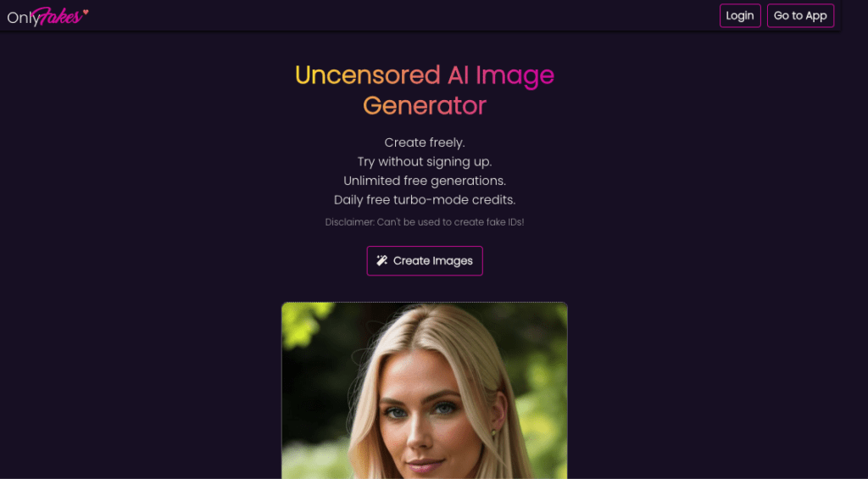Click the "Try without signing up." line

click(425, 162)
